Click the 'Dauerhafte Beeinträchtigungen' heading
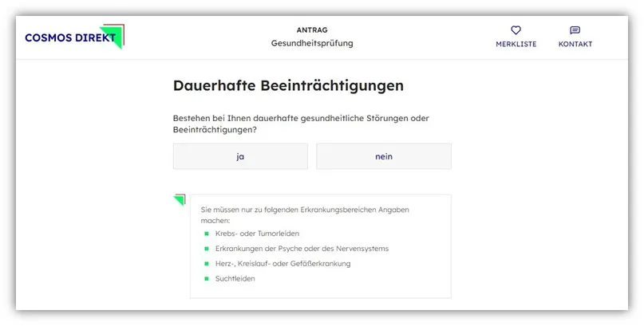The height and width of the screenshot is (326, 644). pyautogui.click(x=288, y=86)
